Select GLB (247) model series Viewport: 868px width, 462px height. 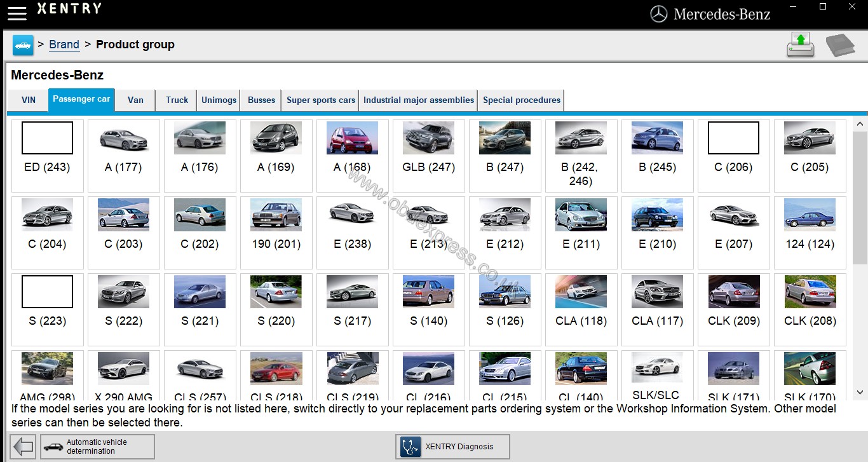pos(429,156)
